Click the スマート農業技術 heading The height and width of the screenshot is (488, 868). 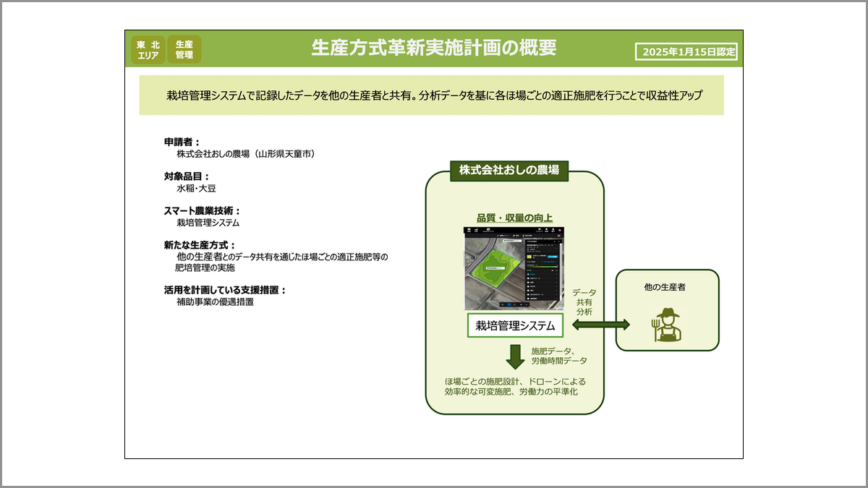click(201, 211)
